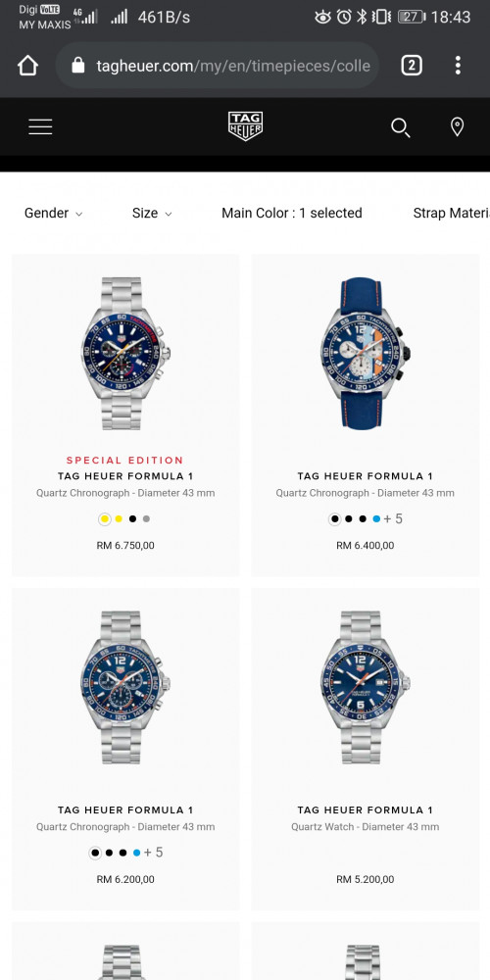490x980 pixels.
Task: Open the Strap Material filter
Action: coord(451,213)
